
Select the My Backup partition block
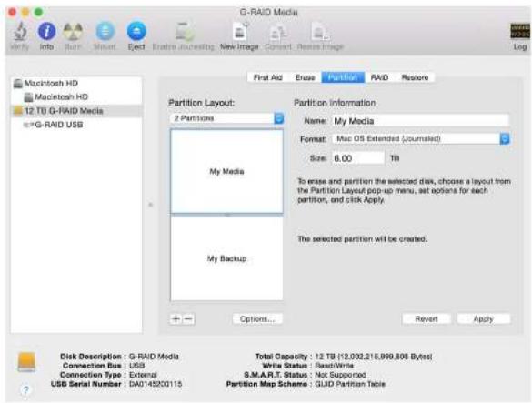pos(226,258)
